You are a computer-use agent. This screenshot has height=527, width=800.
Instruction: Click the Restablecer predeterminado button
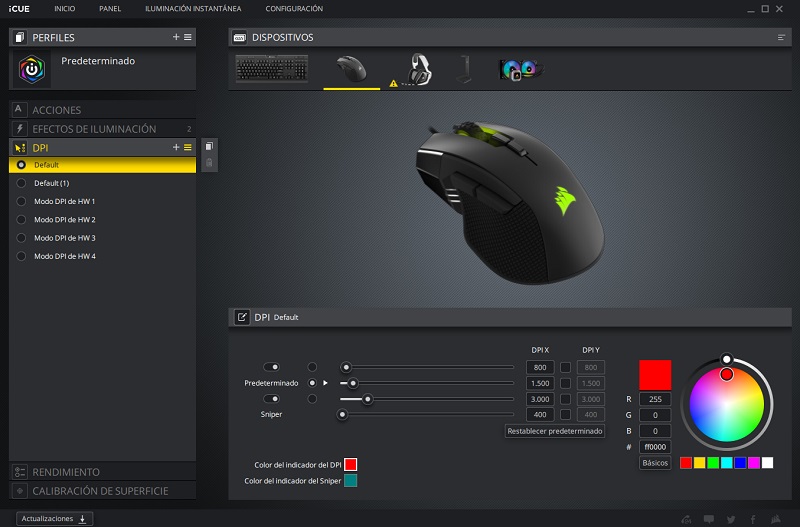(x=555, y=431)
